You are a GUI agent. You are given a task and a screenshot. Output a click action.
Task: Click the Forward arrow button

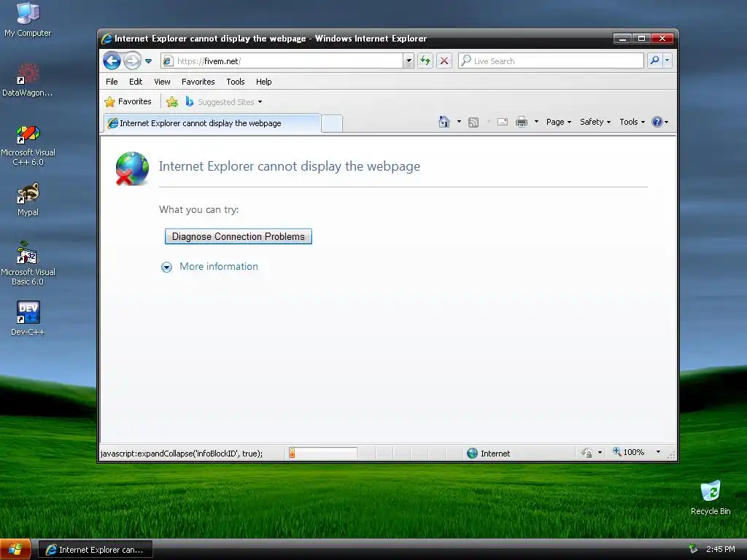(133, 61)
